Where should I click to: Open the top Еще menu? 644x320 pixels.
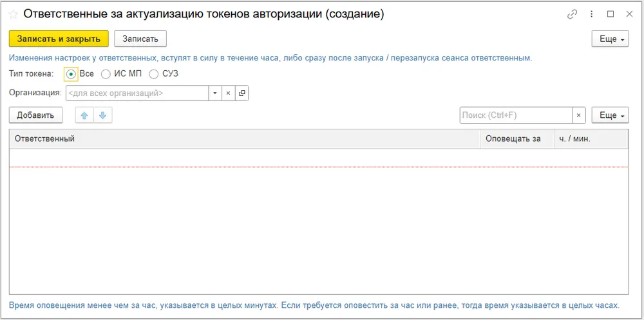pyautogui.click(x=610, y=39)
